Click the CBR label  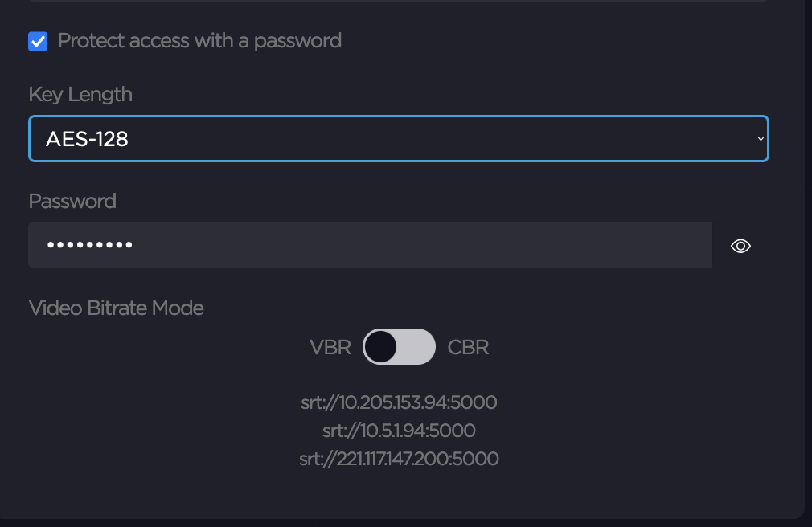tap(468, 347)
